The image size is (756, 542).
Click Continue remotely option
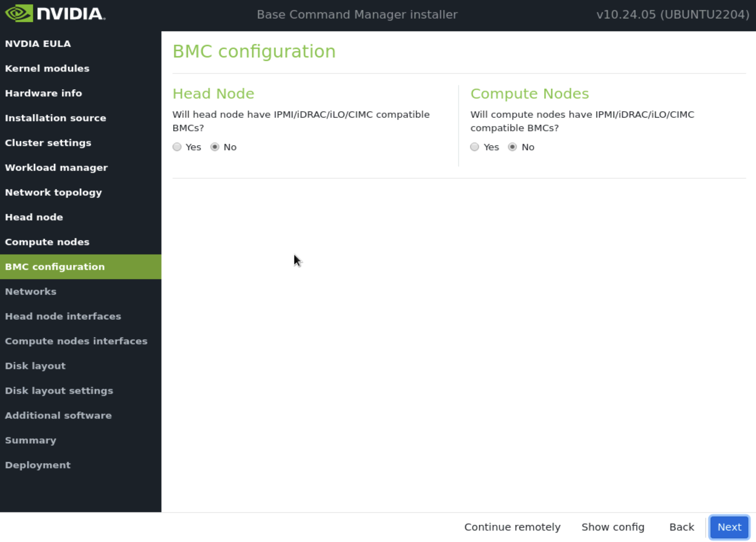(x=512, y=527)
